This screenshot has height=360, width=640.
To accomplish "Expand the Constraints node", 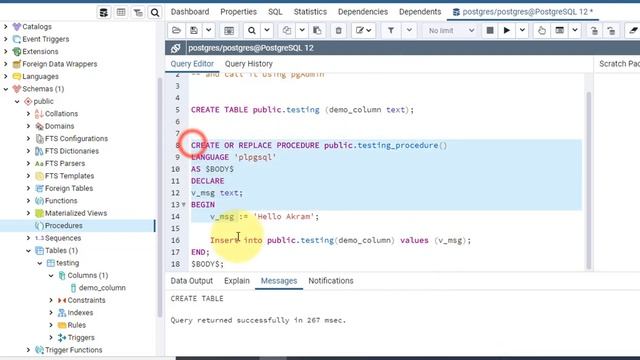I will coord(51,300).
